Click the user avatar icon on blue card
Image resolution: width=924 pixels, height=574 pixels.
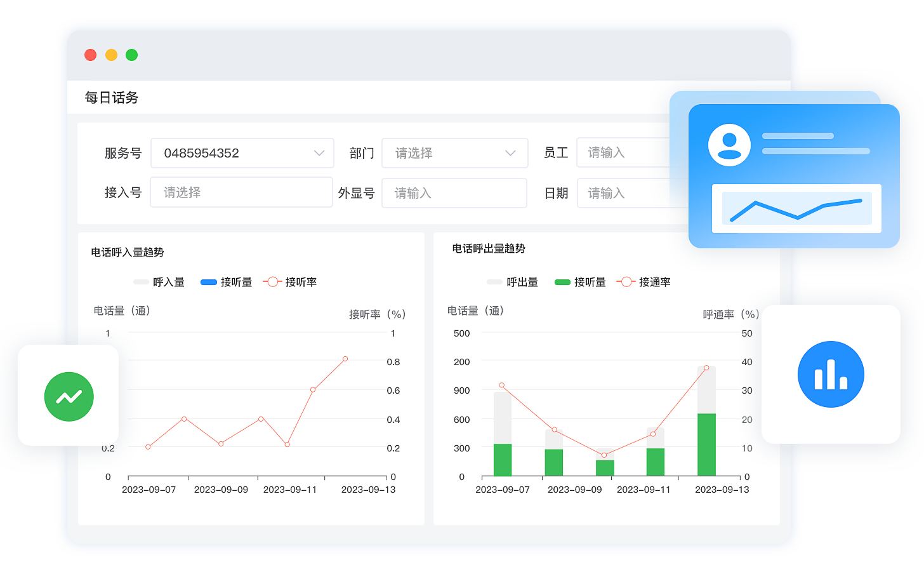pyautogui.click(x=729, y=145)
